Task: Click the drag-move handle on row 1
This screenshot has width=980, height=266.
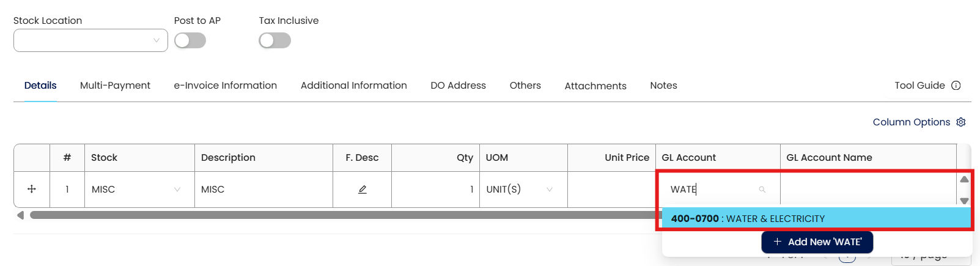Action: tap(32, 190)
